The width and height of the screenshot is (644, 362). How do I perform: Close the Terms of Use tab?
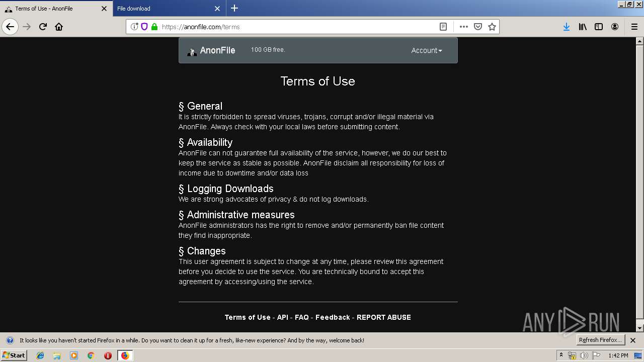104,9
